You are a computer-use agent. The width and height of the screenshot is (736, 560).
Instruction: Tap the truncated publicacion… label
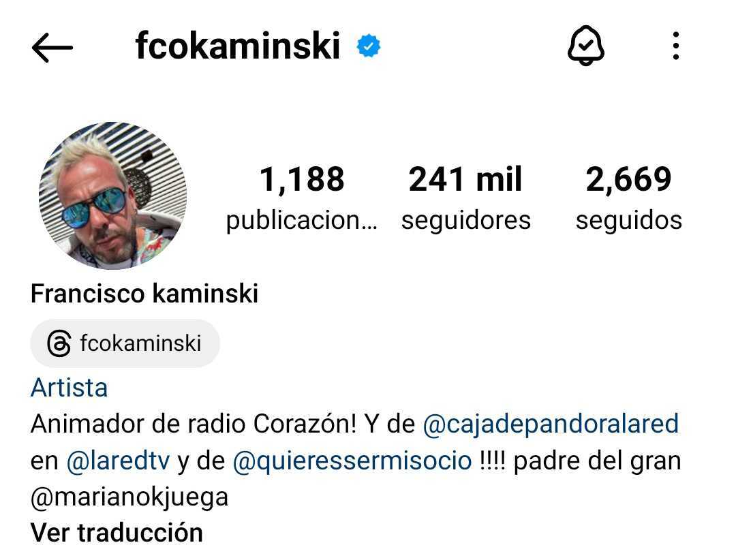point(302,221)
